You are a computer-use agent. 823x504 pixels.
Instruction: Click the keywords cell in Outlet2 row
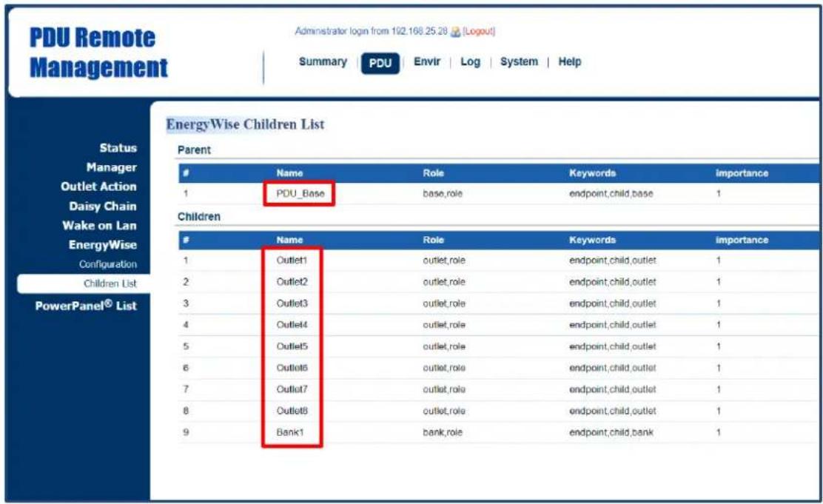click(x=613, y=282)
